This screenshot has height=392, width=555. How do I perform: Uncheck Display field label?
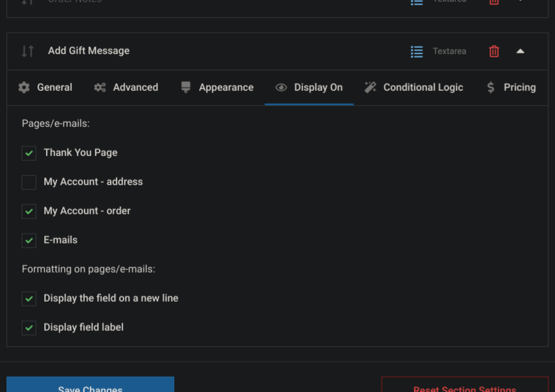[29, 327]
